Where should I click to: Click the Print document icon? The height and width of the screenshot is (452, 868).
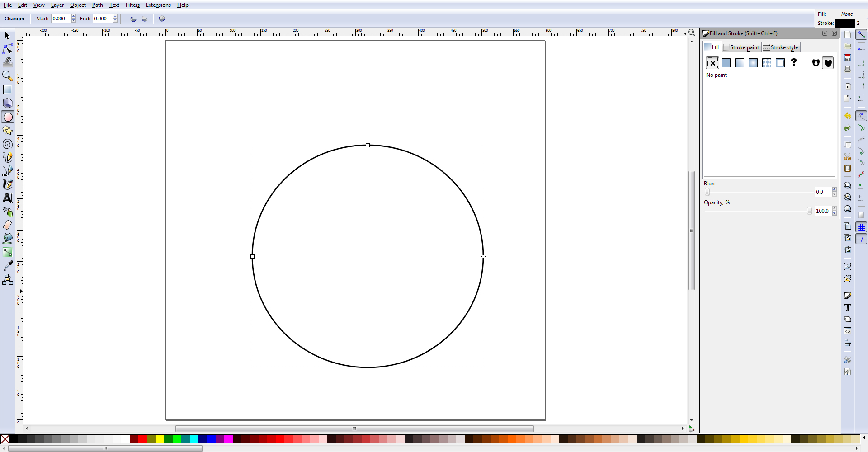[848, 70]
